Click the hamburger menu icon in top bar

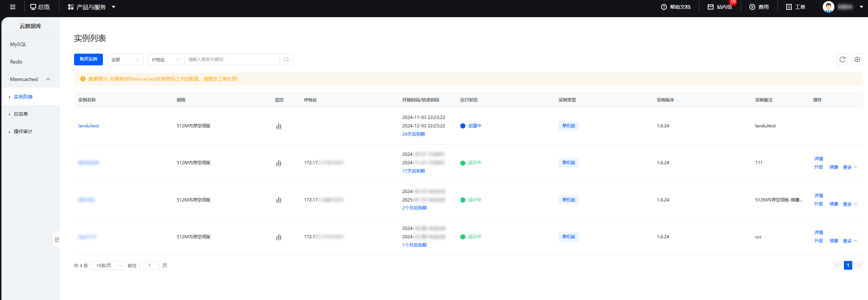(x=13, y=7)
